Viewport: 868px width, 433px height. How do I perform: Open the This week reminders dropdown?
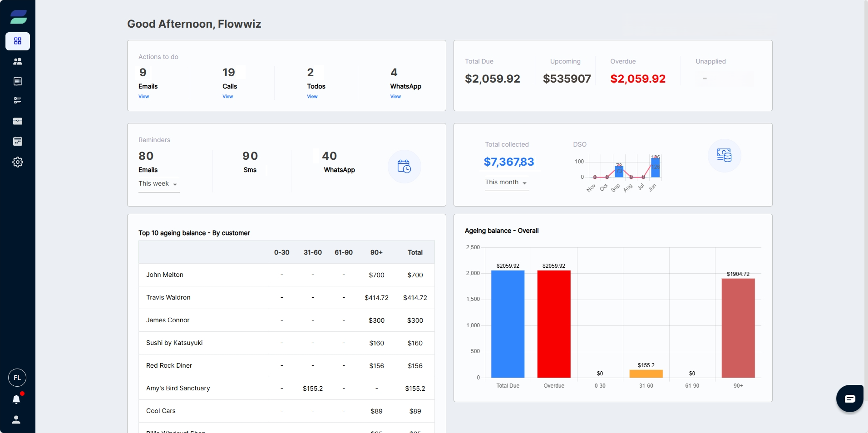(158, 184)
